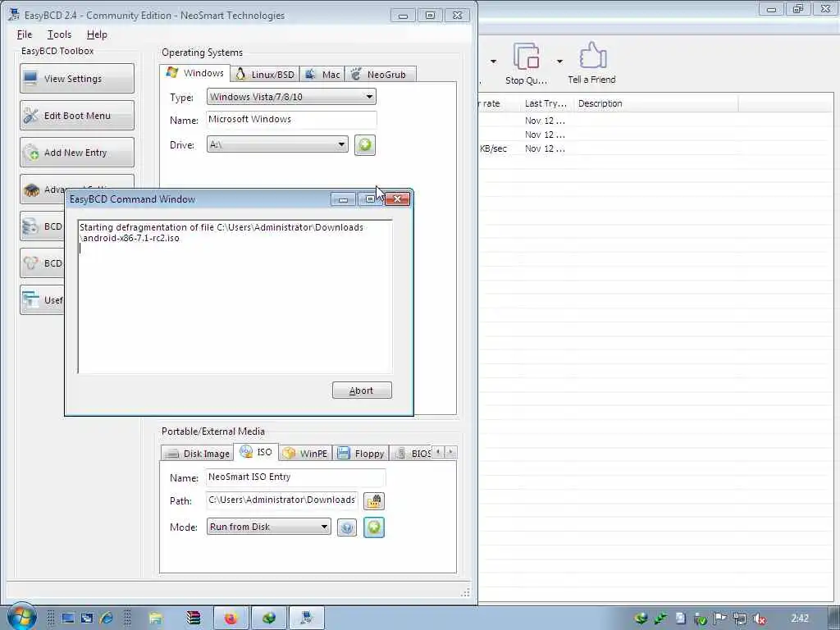Expand the Type dropdown Windows Vista/7/8/10
840x630 pixels.
(x=291, y=97)
